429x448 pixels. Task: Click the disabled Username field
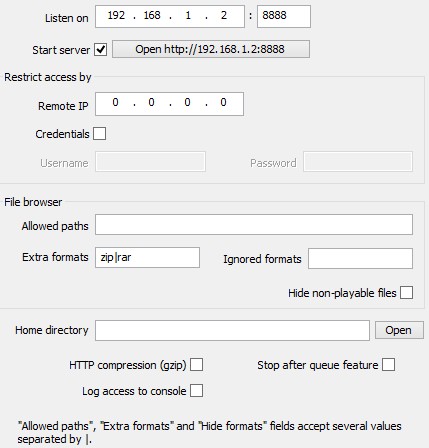coord(150,162)
